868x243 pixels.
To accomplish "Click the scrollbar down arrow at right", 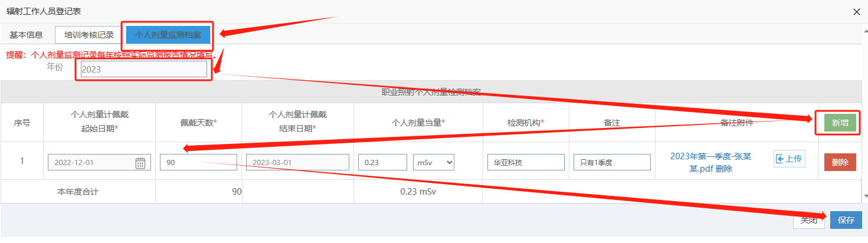I will pos(865,195).
